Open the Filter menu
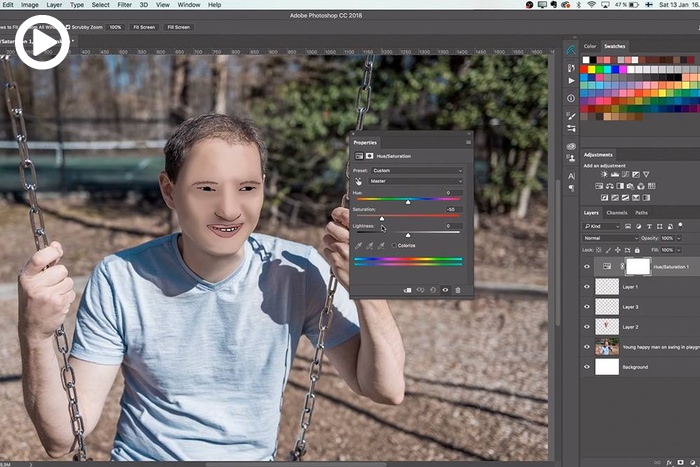Screen dimensions: 700x467 click(x=124, y=5)
